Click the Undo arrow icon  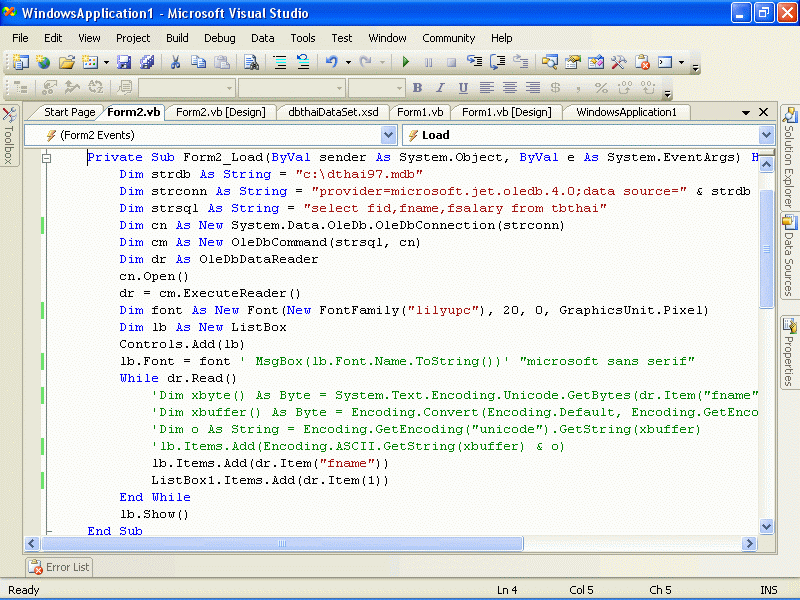click(x=331, y=62)
